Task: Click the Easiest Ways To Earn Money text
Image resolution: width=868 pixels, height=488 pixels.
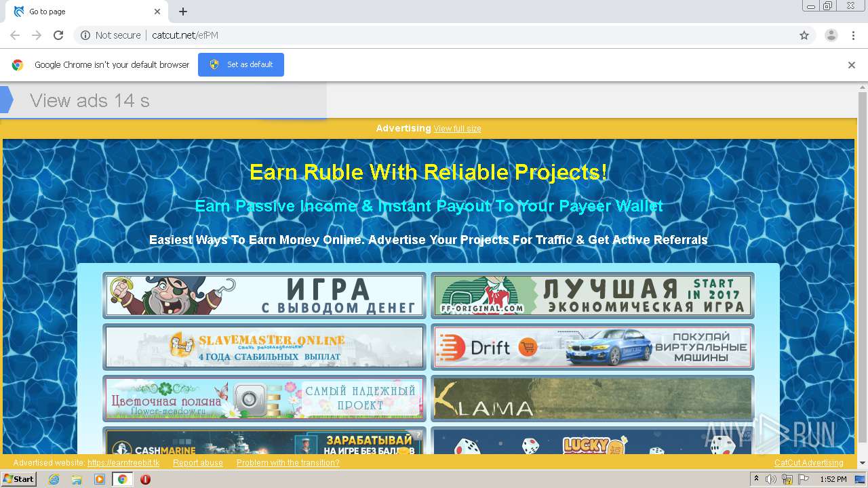Action: click(x=429, y=240)
